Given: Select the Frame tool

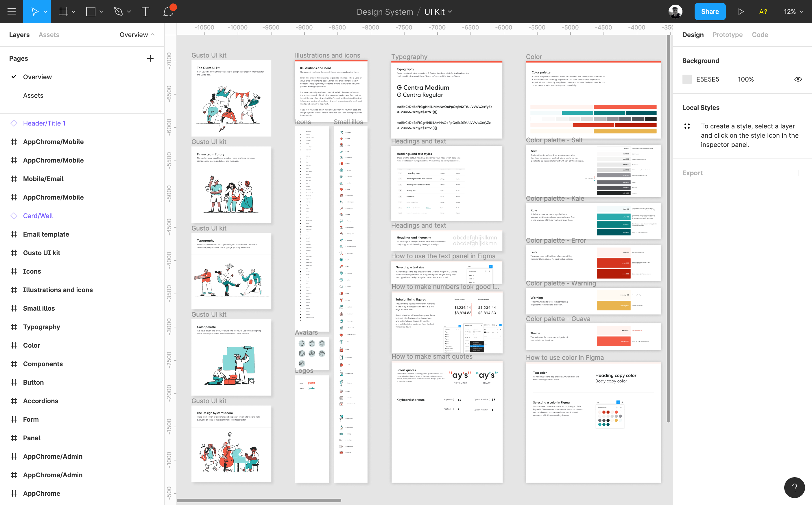Looking at the screenshot, I should [63, 11].
